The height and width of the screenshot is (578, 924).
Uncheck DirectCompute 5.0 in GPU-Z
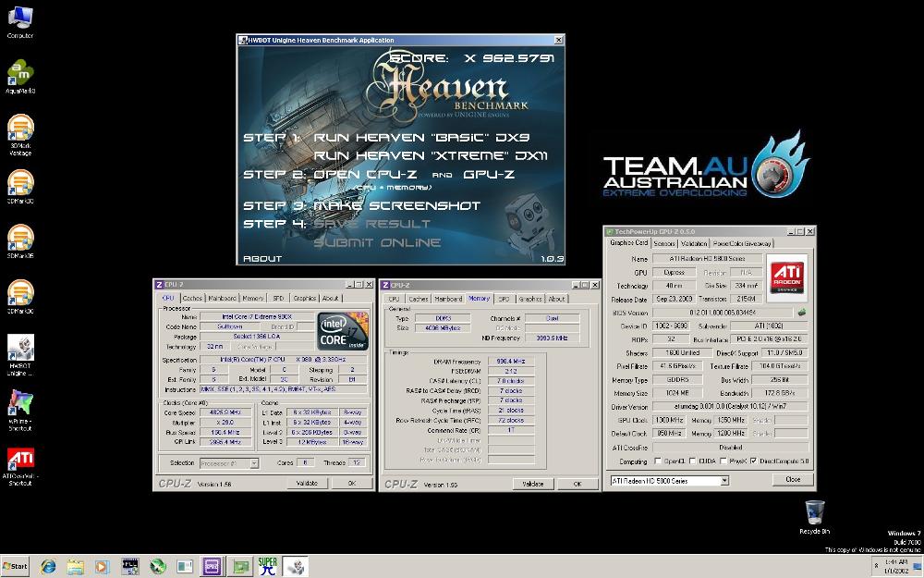(753, 461)
